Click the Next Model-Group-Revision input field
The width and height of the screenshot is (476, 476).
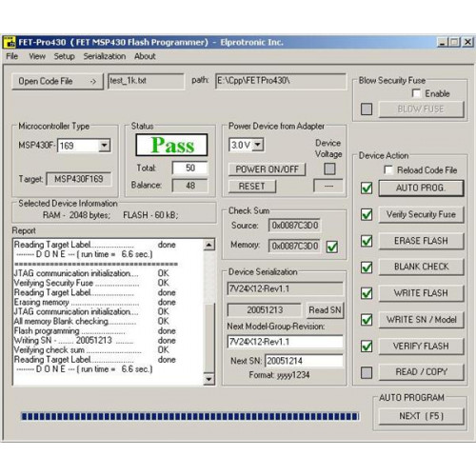point(286,342)
